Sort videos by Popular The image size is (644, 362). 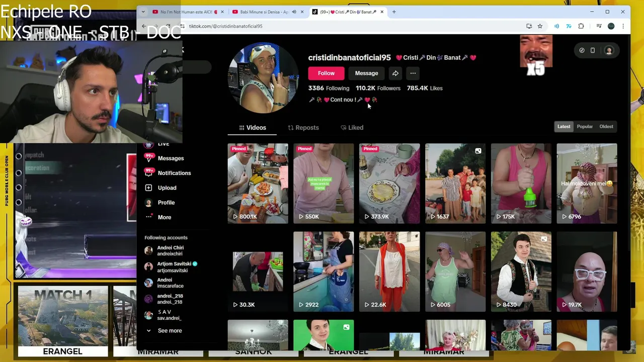click(585, 127)
